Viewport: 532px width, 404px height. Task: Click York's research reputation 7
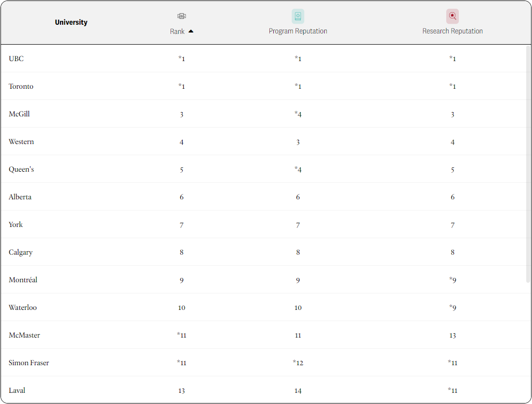coord(453,225)
